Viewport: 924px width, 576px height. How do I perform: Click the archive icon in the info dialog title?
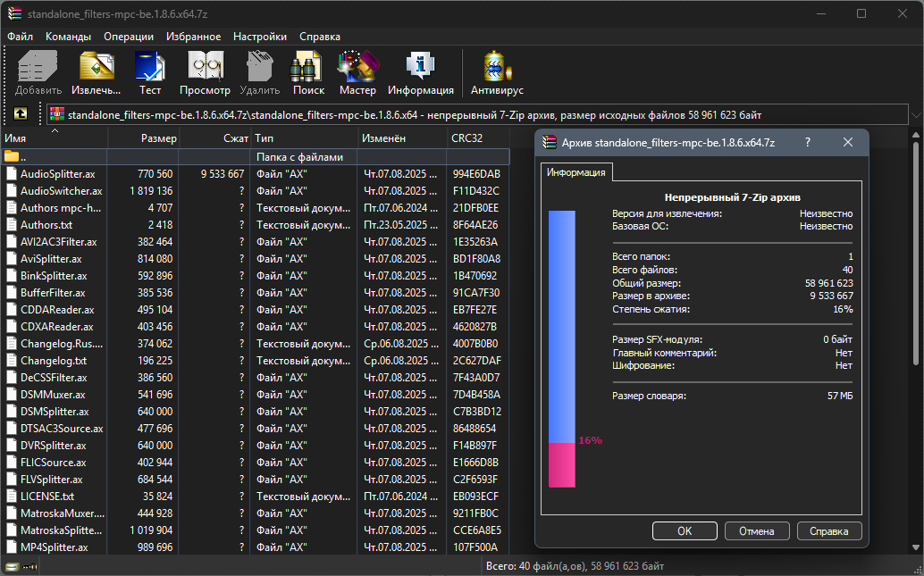coord(550,143)
